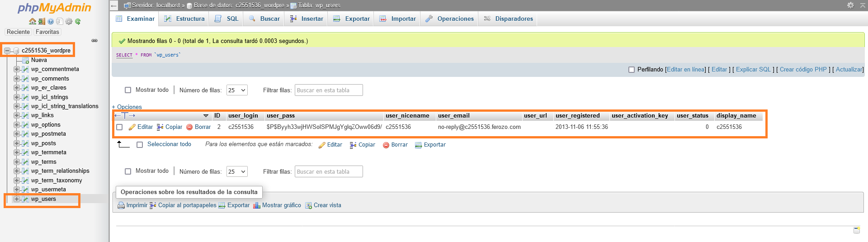868x242 pixels.
Task: Expand the wp_comments table node
Action: [16, 79]
